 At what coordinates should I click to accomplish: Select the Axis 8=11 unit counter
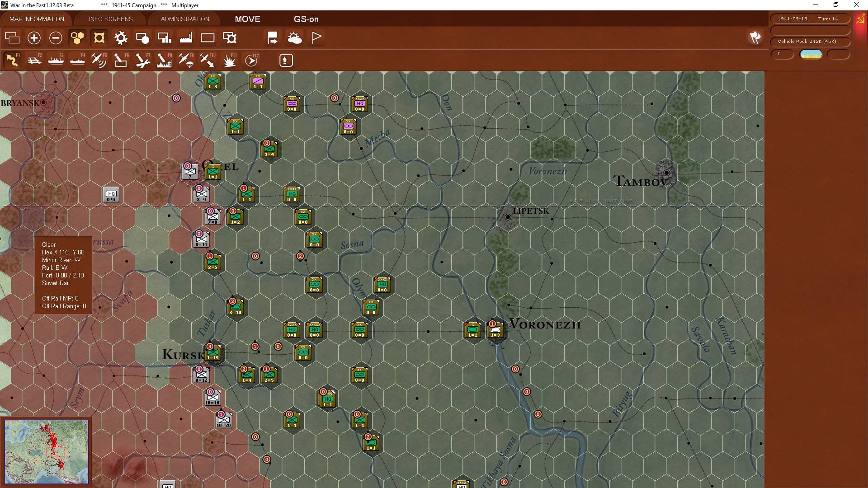pos(202,239)
